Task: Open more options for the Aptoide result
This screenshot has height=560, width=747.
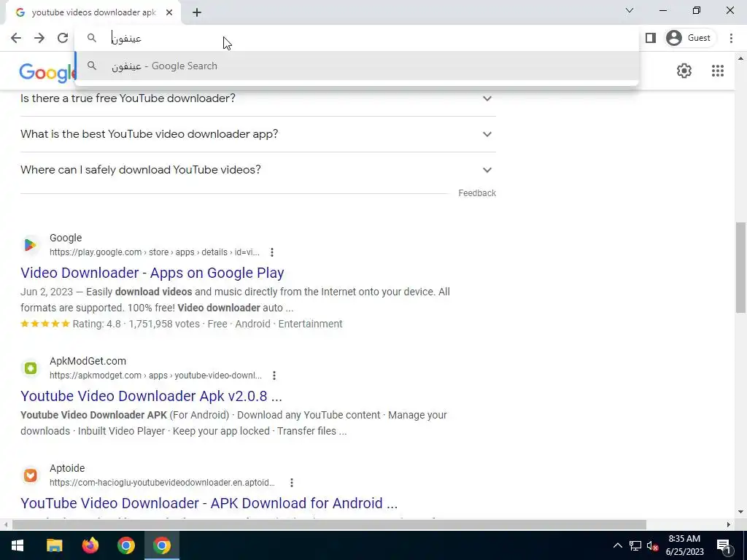Action: [292, 483]
